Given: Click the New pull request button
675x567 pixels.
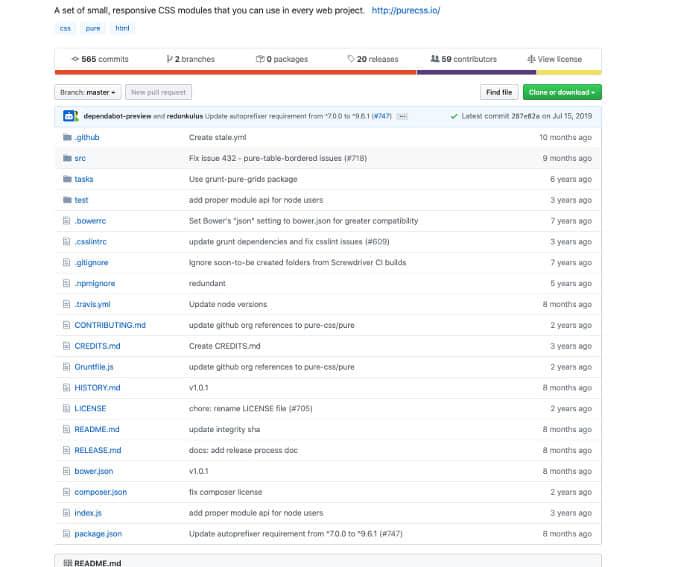Looking at the screenshot, I should click(158, 92).
